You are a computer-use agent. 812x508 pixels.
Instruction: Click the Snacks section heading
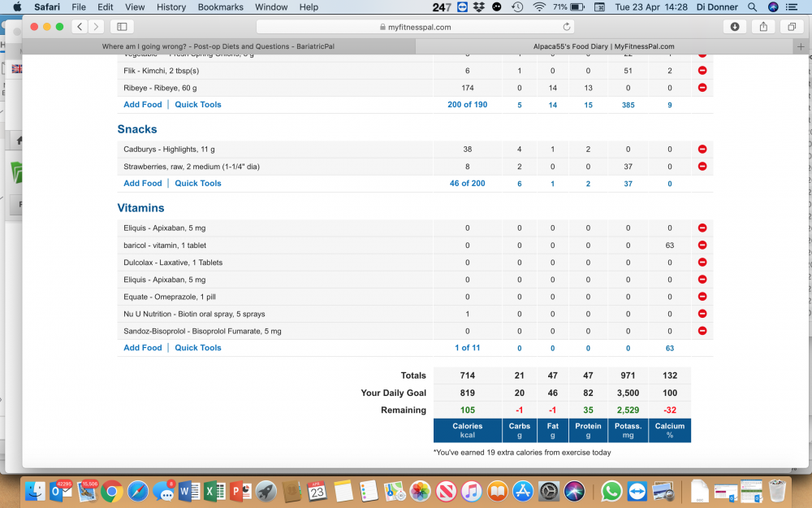pos(136,129)
